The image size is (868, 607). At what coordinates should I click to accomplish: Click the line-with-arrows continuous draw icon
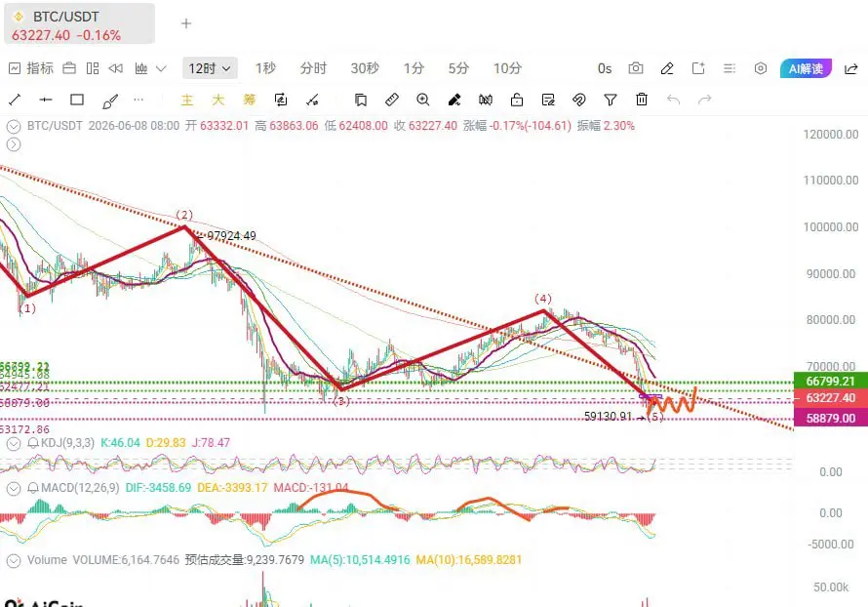point(312,100)
